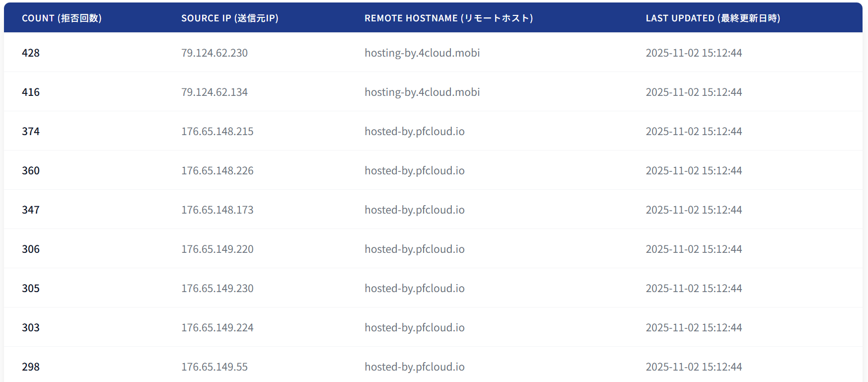Click the count value 298
868x382 pixels.
[x=31, y=367]
